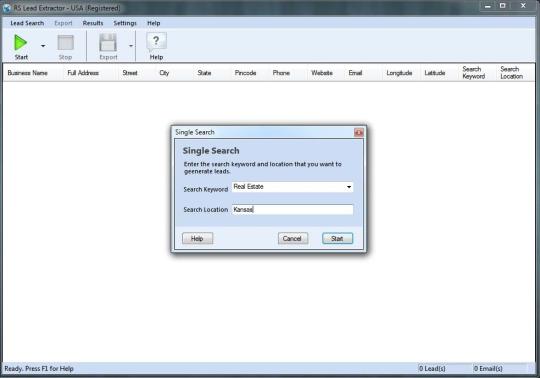540x378 pixels.
Task: Open the Settings menu
Action: (125, 23)
